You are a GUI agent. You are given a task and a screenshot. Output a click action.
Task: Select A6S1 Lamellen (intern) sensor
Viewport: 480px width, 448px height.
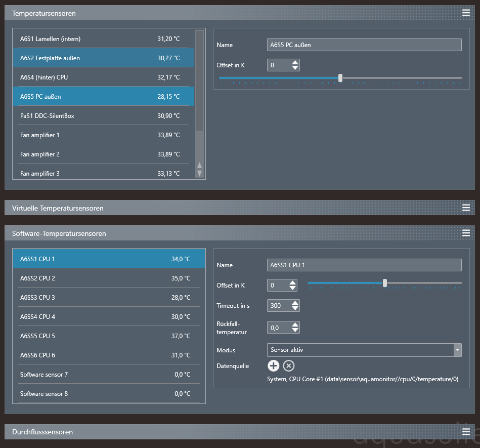(101, 39)
